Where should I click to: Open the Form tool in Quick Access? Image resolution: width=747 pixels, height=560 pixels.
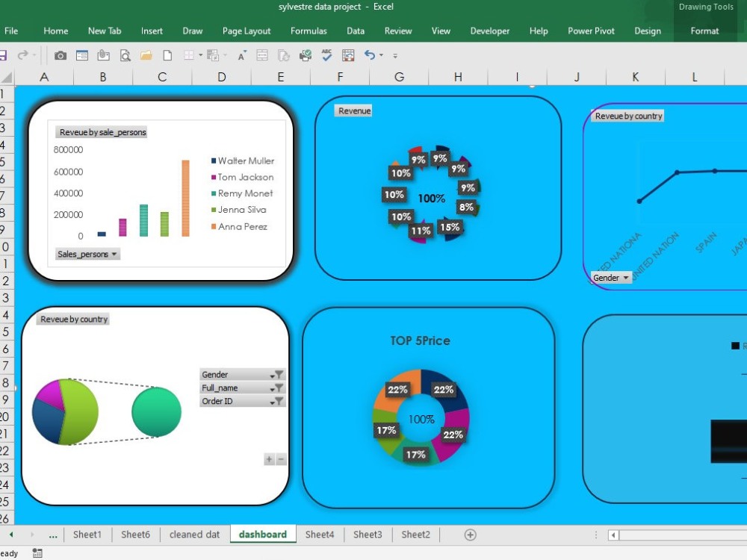[82, 56]
